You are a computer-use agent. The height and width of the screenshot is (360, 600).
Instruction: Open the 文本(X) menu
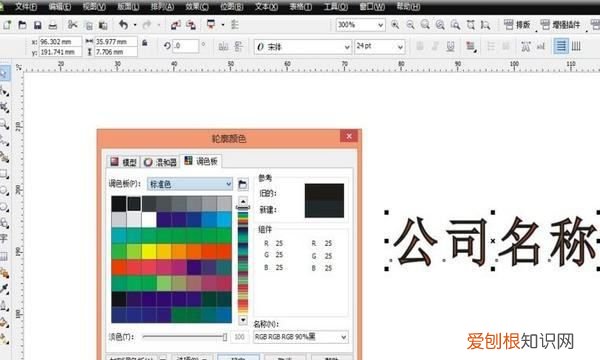tap(266, 7)
